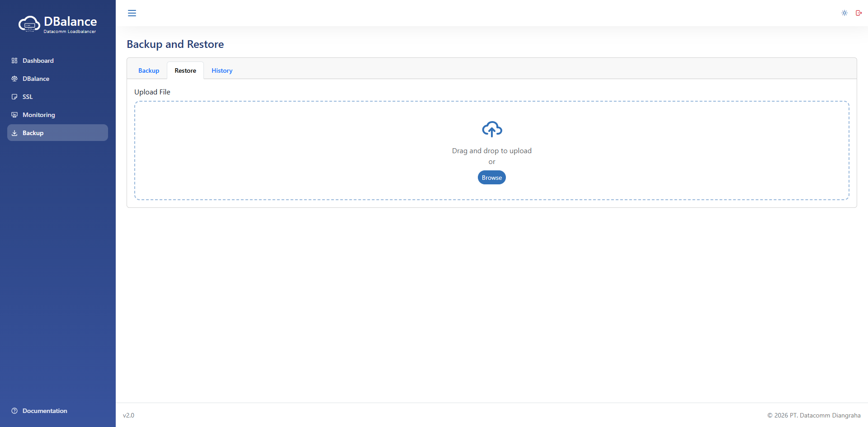
Task: Switch to the Backup tab
Action: [x=149, y=70]
